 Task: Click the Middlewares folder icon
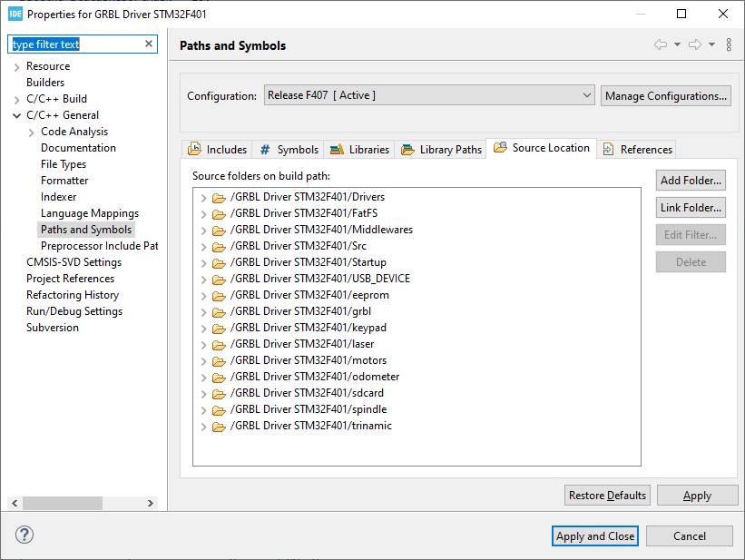219,231
